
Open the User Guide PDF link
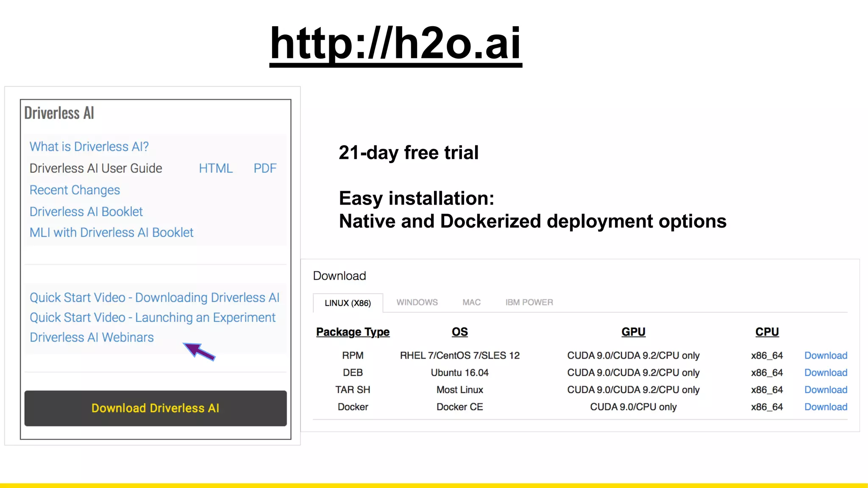pos(265,168)
